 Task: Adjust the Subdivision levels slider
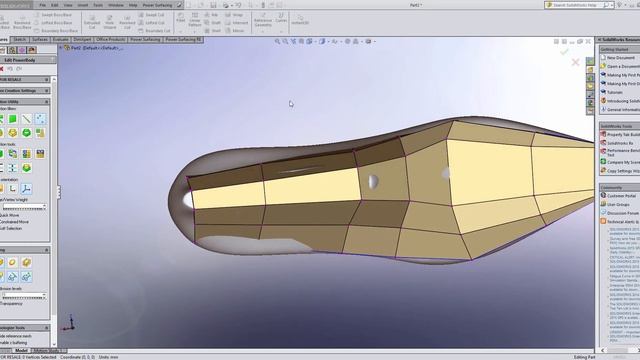click(x=24, y=296)
